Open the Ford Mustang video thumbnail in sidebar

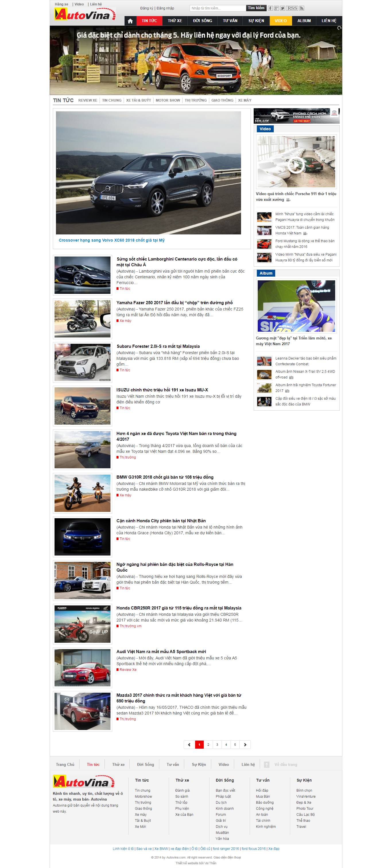[x=264, y=244]
